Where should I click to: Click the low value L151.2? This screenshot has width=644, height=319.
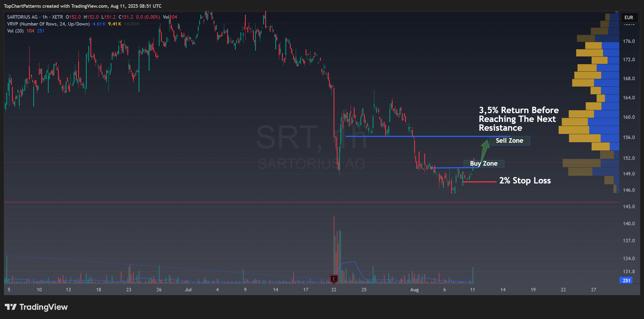(109, 17)
